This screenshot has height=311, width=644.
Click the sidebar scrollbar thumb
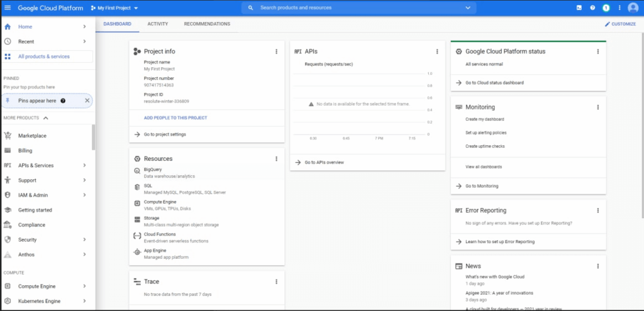click(94, 138)
